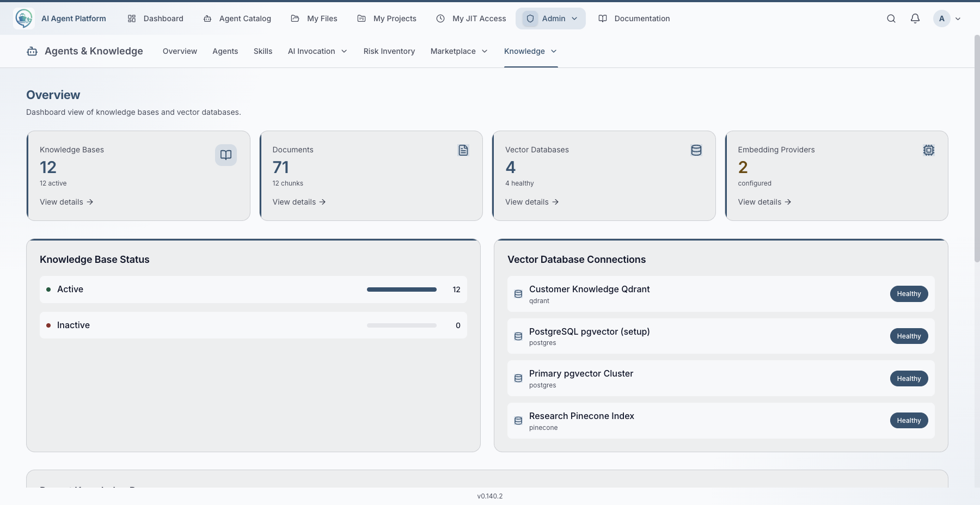Click the Primary pgvector Cluster row title
The image size is (980, 505).
pos(581,374)
